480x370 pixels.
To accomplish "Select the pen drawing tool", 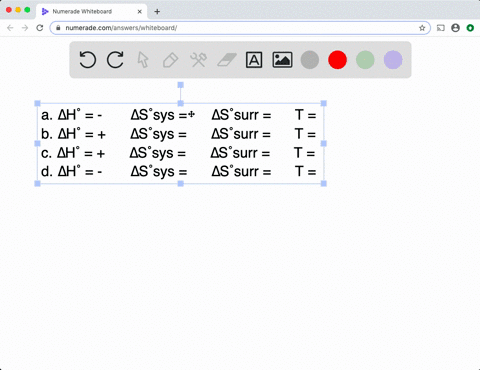I will (x=170, y=60).
